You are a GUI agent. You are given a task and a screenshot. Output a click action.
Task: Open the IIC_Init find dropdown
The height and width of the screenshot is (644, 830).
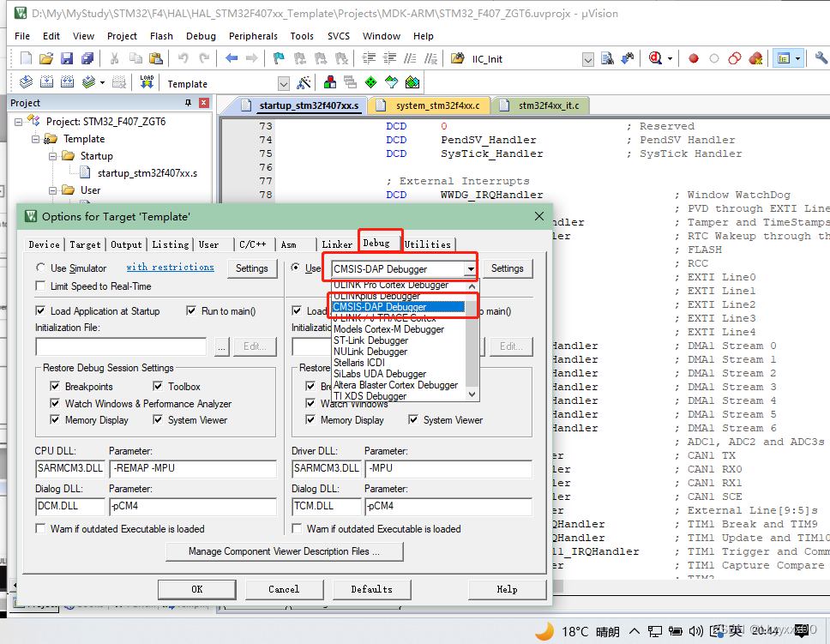[587, 59]
